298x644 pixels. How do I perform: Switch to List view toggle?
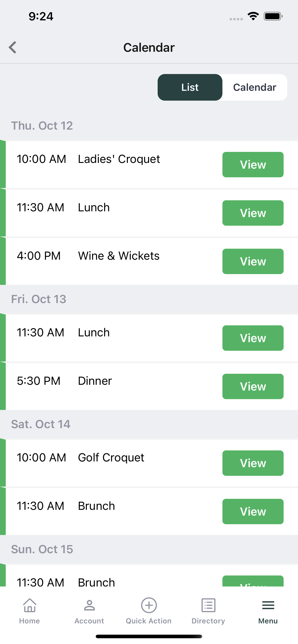coord(190,87)
